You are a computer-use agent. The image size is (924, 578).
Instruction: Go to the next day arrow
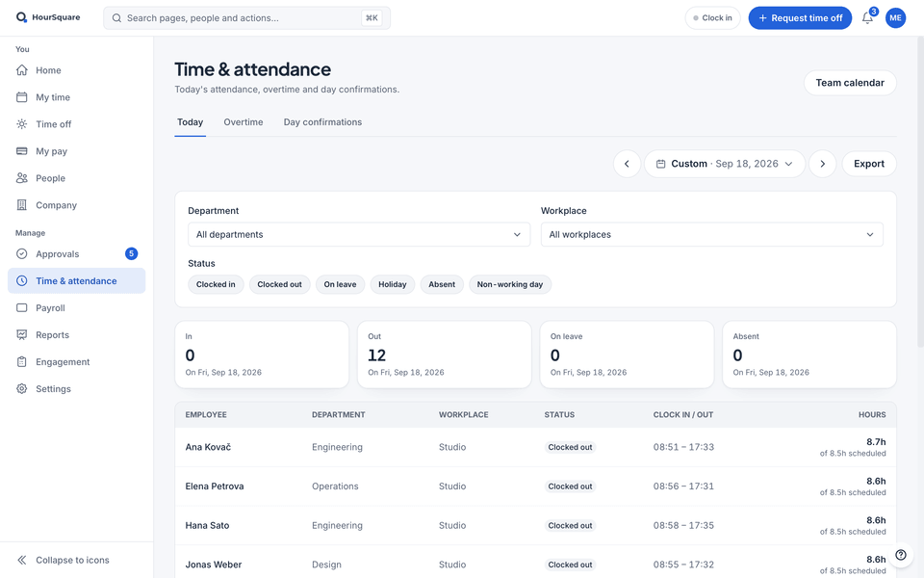click(x=823, y=164)
